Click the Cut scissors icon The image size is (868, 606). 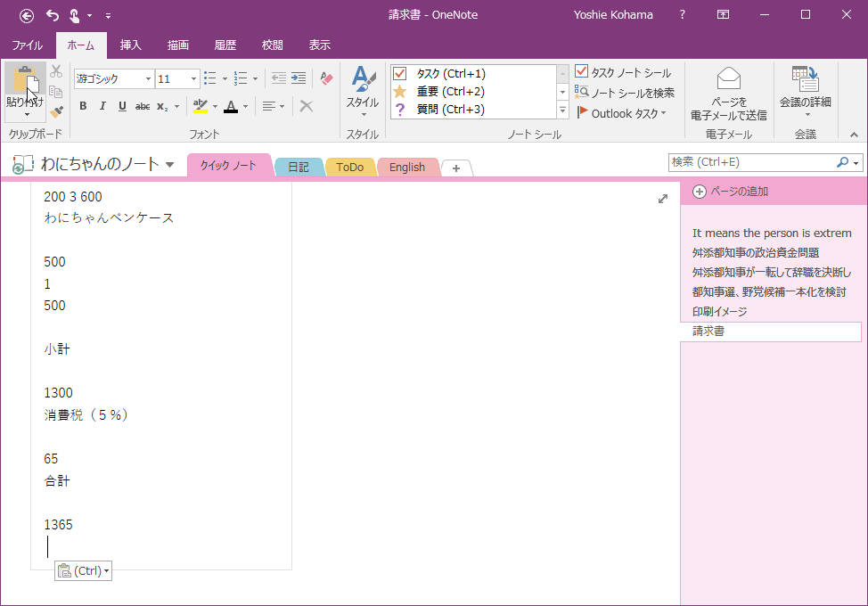point(56,71)
